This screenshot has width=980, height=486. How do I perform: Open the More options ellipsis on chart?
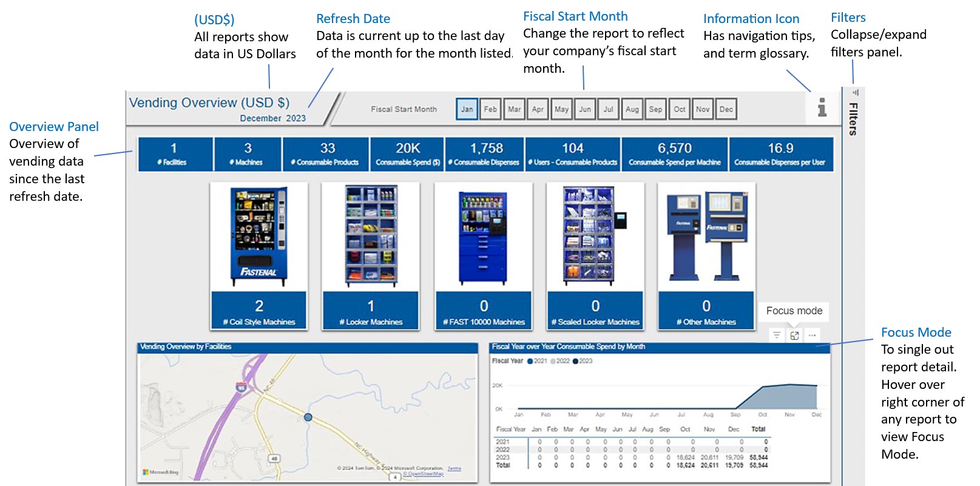(812, 336)
